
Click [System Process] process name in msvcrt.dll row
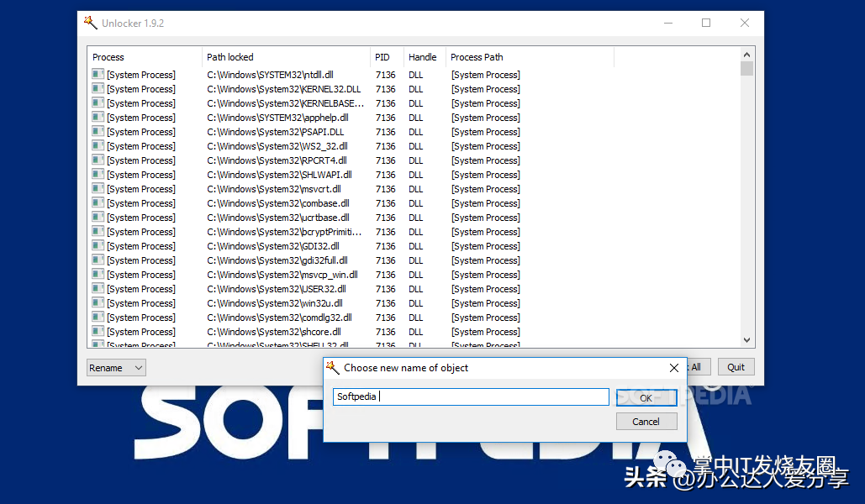(141, 189)
